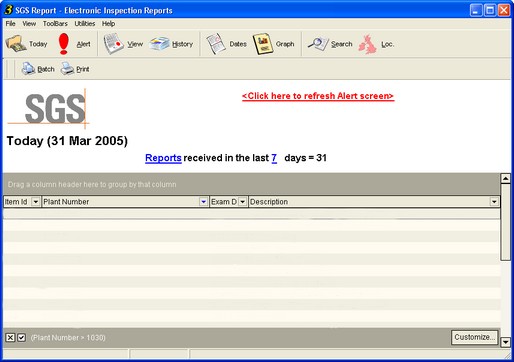Click the scrollbar up arrow

tap(506, 179)
